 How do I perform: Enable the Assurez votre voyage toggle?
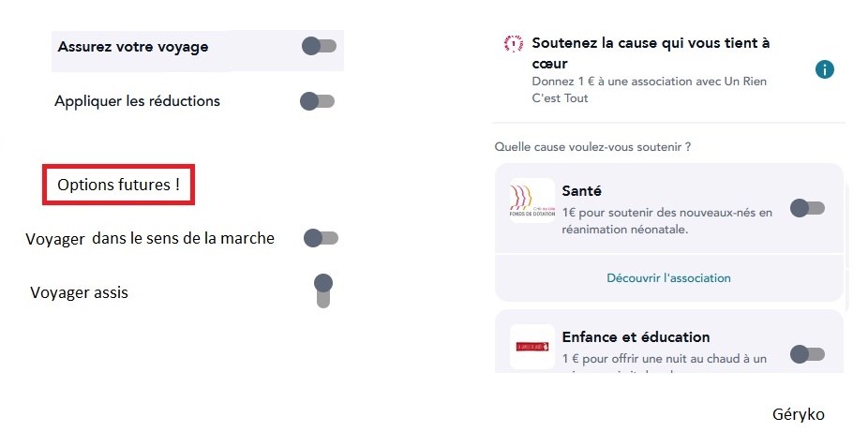tap(319, 46)
